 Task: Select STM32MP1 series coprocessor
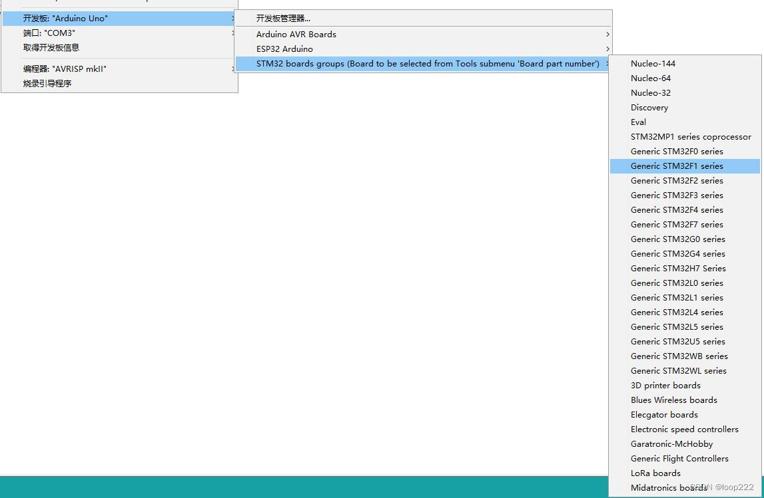tap(685, 137)
